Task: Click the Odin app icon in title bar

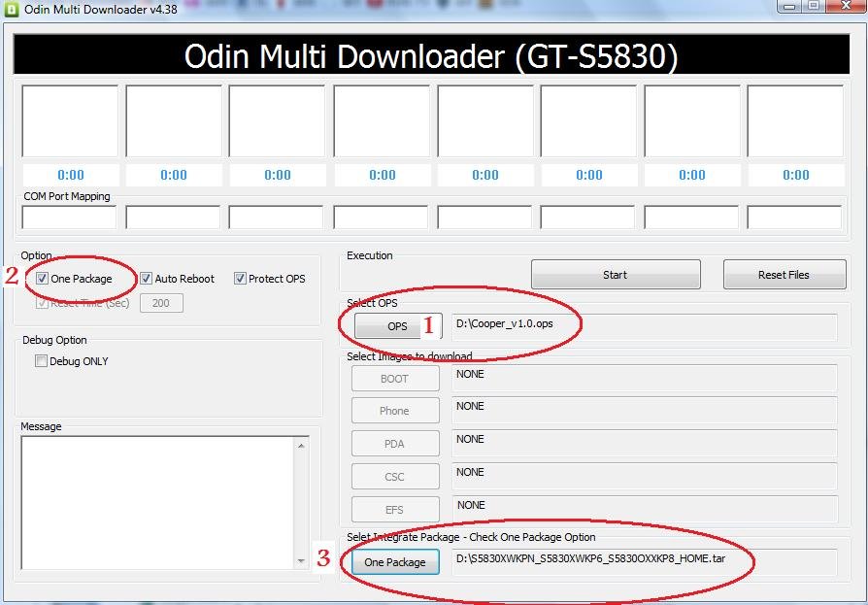Action: point(11,9)
